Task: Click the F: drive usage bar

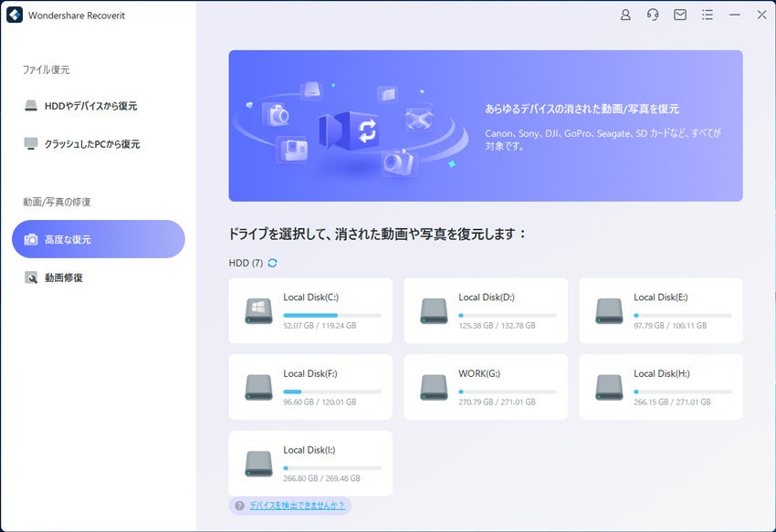Action: pos(332,391)
